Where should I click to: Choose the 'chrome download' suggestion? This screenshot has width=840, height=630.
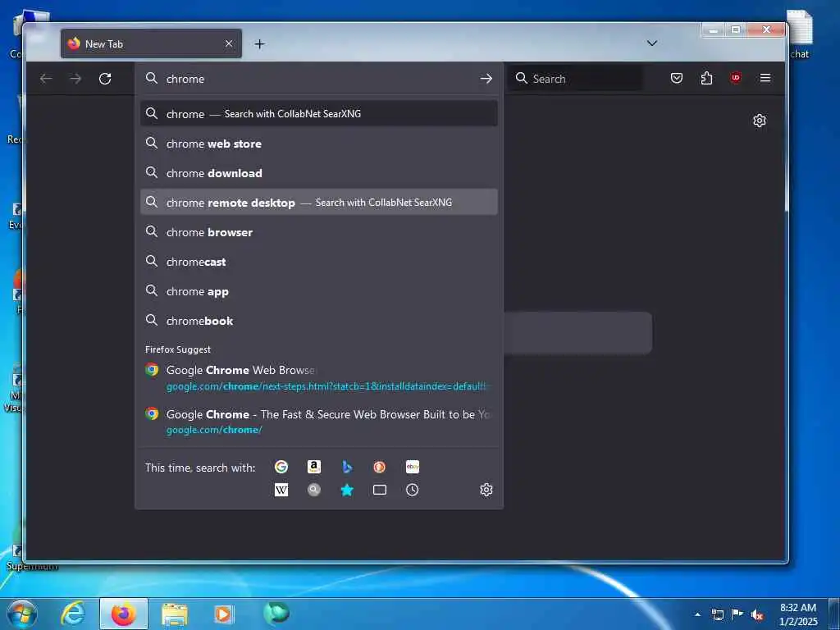click(x=319, y=173)
